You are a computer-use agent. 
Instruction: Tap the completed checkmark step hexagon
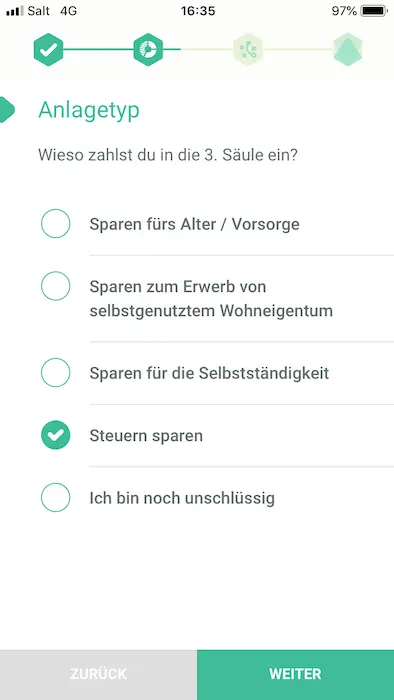pyautogui.click(x=48, y=50)
